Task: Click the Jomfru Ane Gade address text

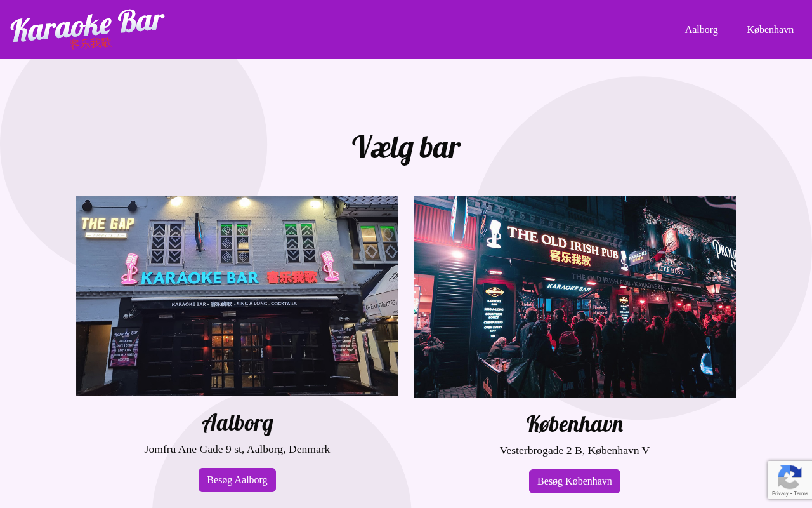Action: tap(237, 449)
